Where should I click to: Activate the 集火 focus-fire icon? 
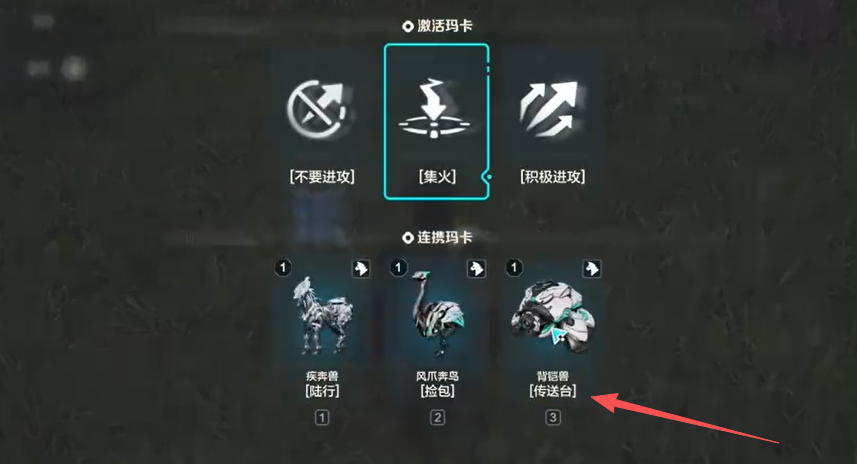pyautogui.click(x=435, y=108)
